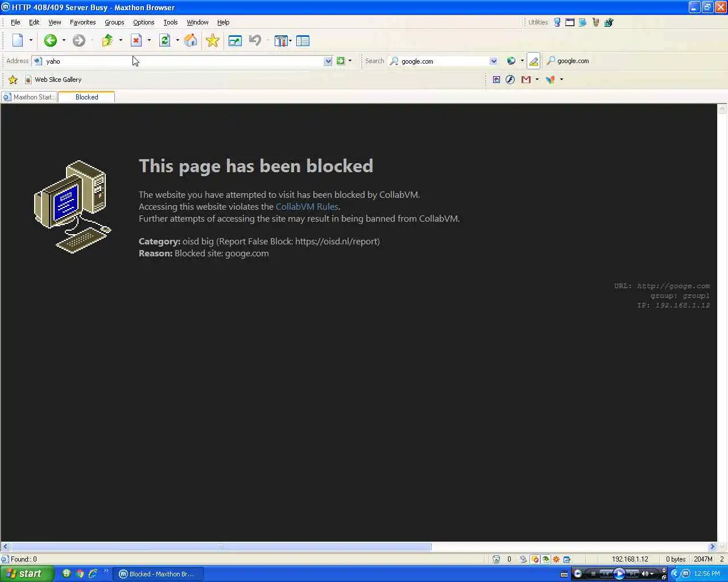Open the View menu
This screenshot has width=728, height=582.
point(55,22)
